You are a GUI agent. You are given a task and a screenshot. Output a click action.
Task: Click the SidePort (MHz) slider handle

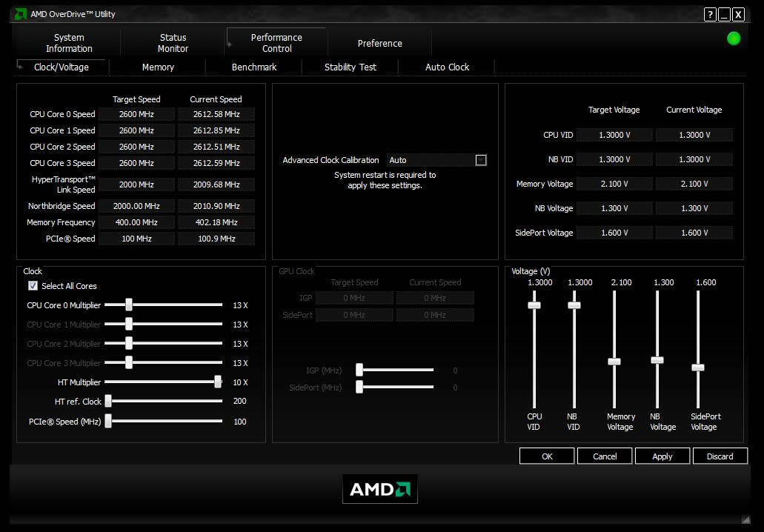pyautogui.click(x=359, y=387)
